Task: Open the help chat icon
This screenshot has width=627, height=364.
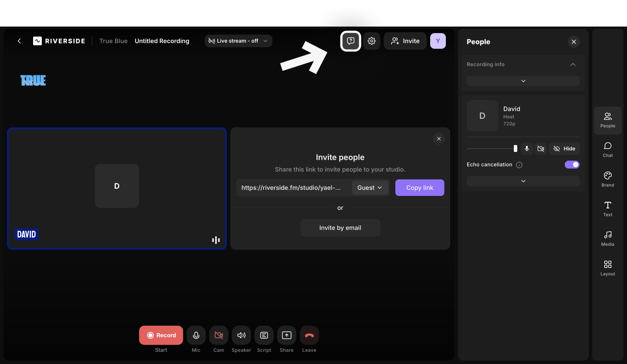Action: pos(351,41)
